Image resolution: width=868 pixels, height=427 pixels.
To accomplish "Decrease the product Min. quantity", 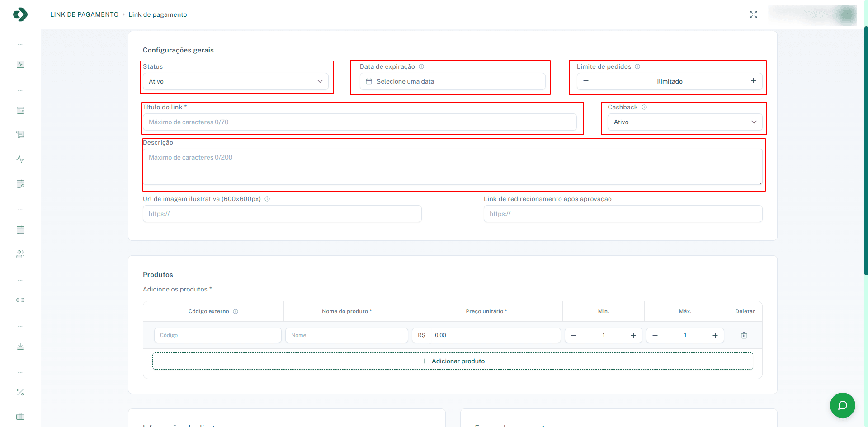I will 574,335.
